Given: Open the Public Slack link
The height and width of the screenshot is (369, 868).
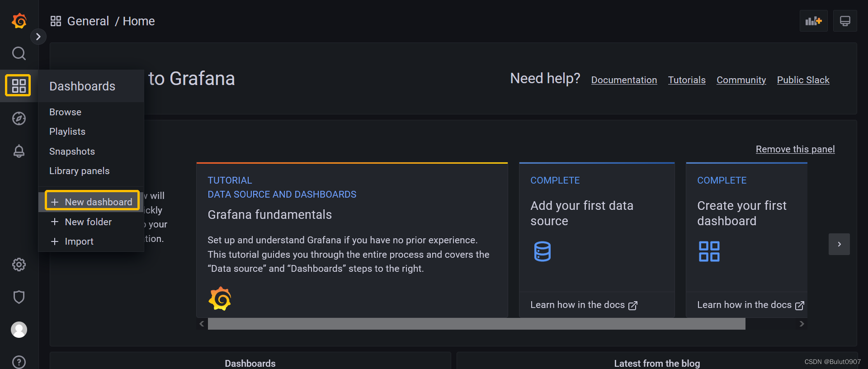Looking at the screenshot, I should 803,80.
